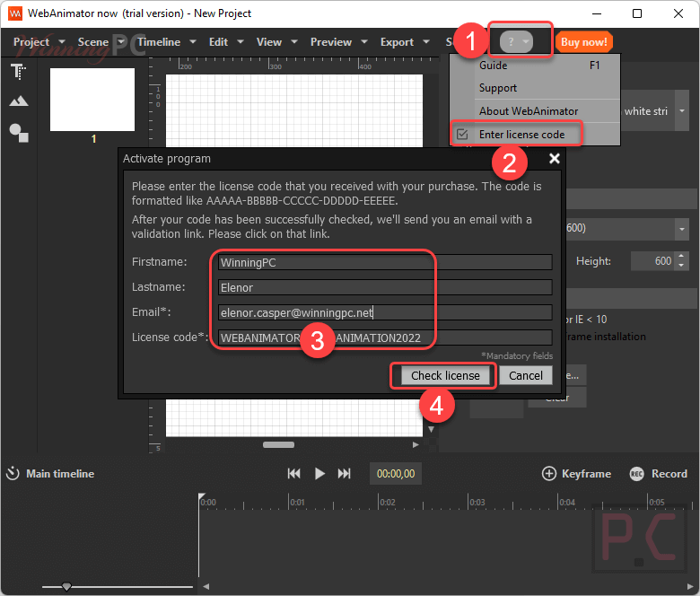Click into the License code field
The height and width of the screenshot is (596, 700).
pos(385,337)
